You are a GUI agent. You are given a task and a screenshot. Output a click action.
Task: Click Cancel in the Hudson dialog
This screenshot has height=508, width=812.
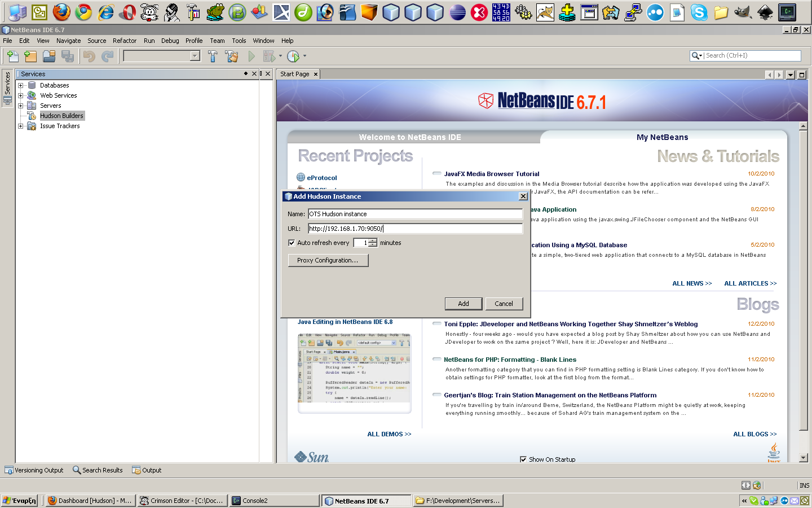(x=504, y=304)
